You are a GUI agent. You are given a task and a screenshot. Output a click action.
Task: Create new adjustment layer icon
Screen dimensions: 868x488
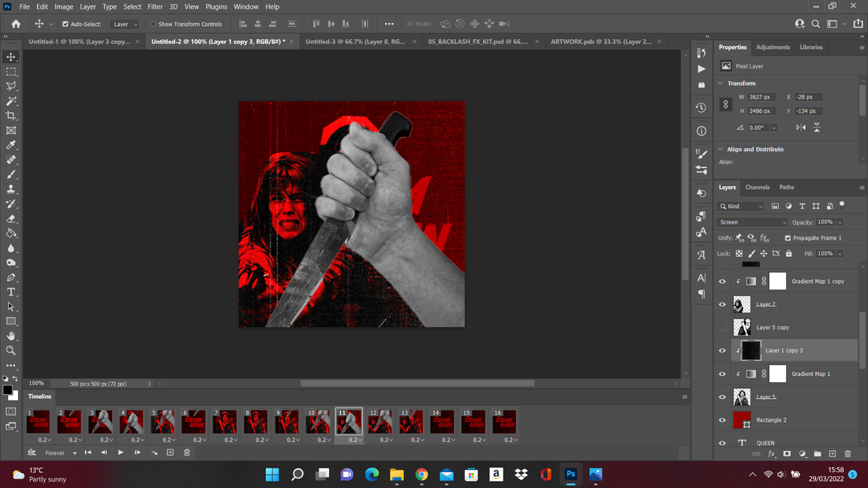(803, 453)
